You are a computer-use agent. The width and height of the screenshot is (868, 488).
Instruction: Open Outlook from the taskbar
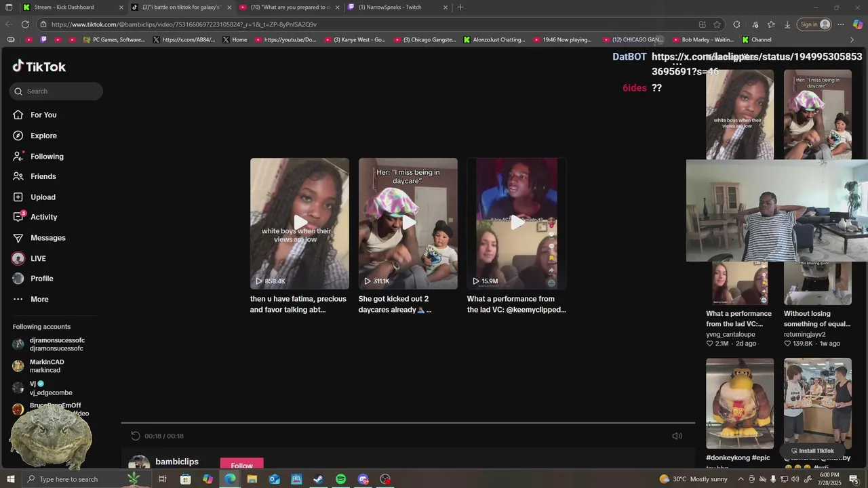(x=275, y=479)
